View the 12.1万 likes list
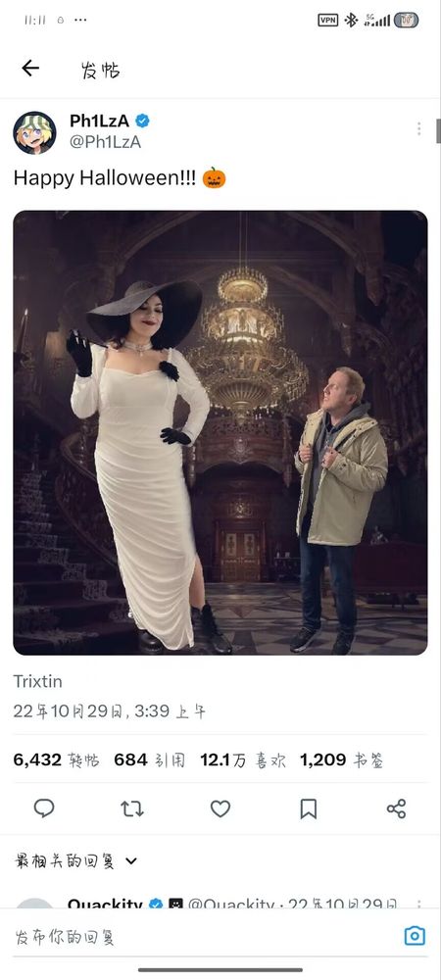This screenshot has width=441, height=980. [243, 760]
